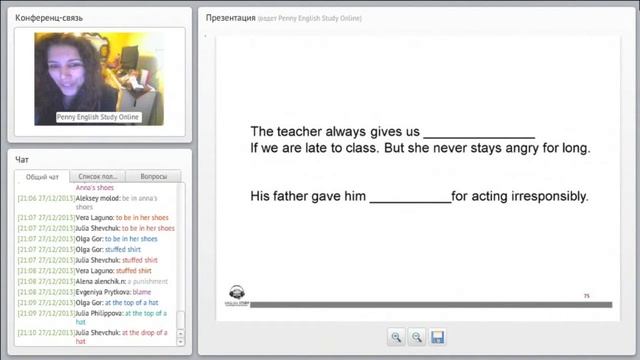
Task: Open the Список пол... participants tab
Action: [x=98, y=176]
